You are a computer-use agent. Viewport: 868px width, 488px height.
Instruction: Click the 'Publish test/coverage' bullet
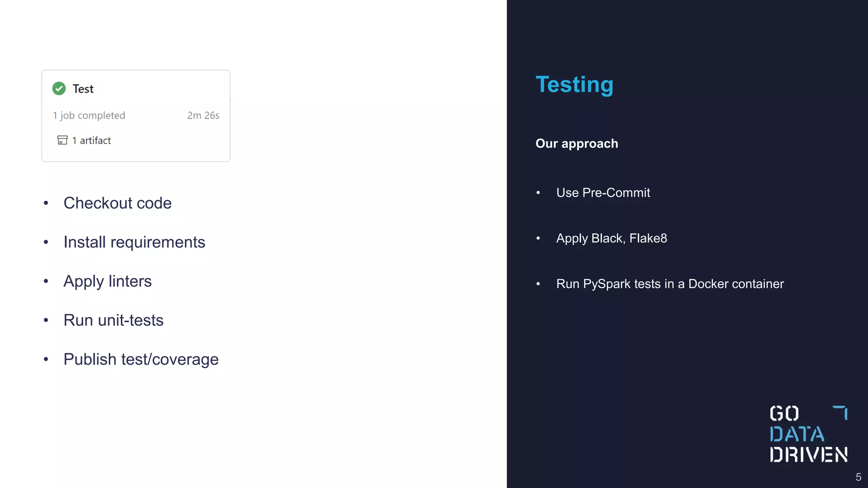(141, 359)
